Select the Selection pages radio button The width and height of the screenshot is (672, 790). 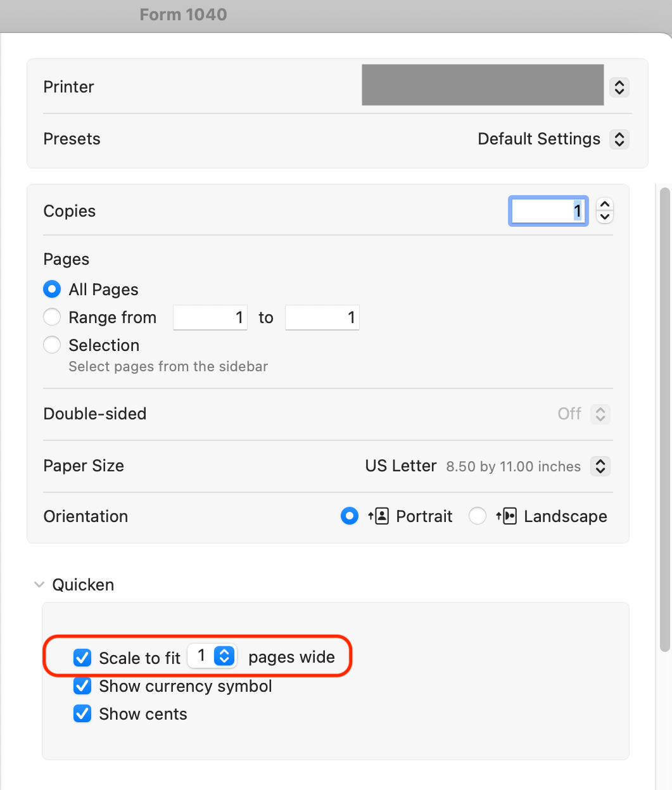tap(52, 345)
